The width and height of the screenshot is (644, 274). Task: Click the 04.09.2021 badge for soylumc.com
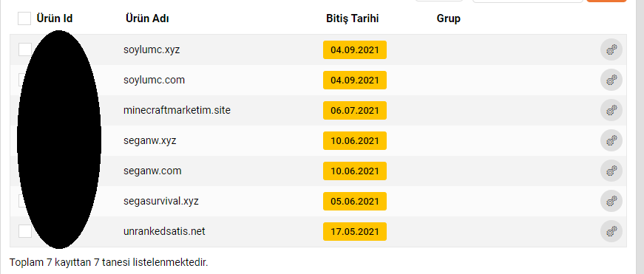[355, 81]
